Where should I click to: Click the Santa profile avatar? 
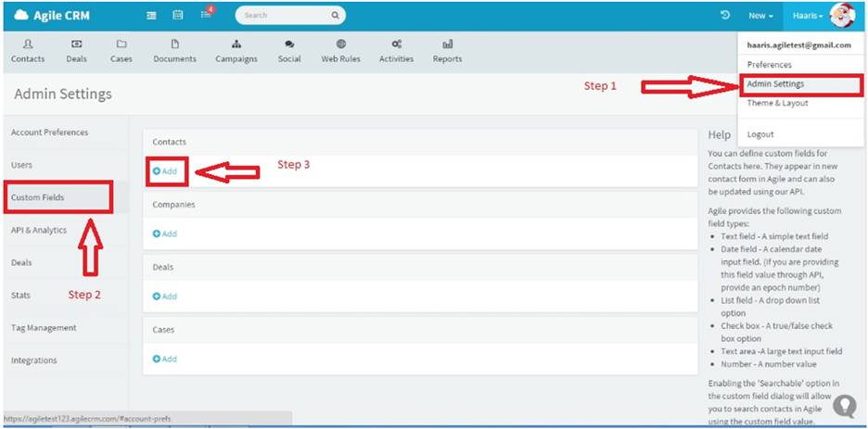(x=843, y=16)
